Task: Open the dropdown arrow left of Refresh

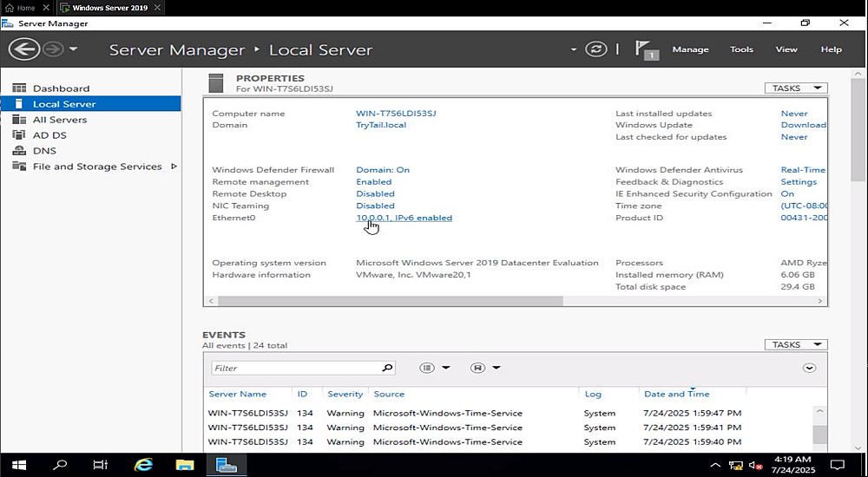Action: (574, 49)
